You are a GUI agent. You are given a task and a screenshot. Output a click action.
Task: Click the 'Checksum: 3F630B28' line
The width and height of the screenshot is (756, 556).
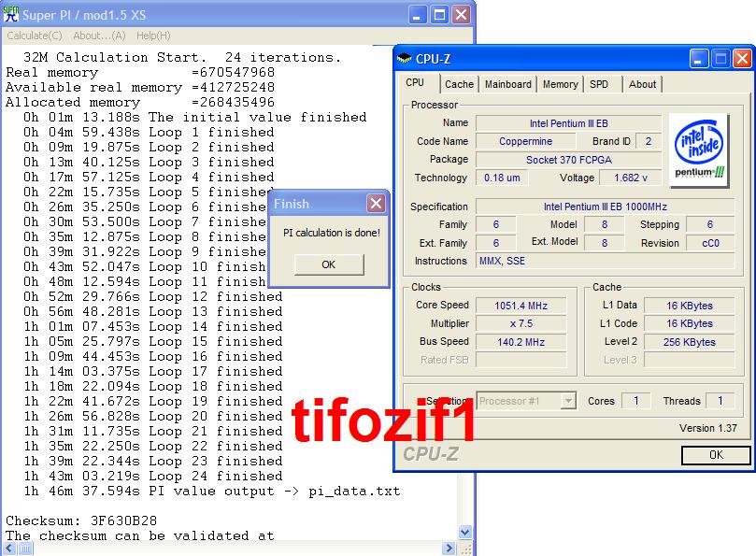[x=81, y=520]
